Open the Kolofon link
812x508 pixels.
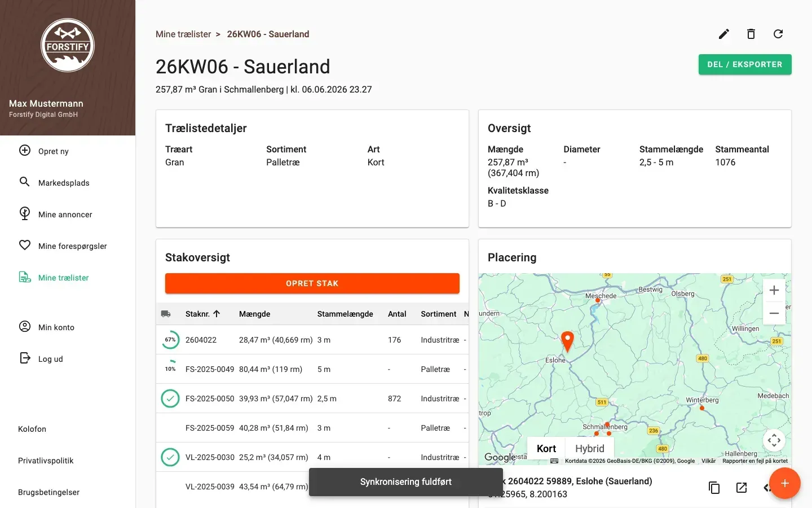32,429
